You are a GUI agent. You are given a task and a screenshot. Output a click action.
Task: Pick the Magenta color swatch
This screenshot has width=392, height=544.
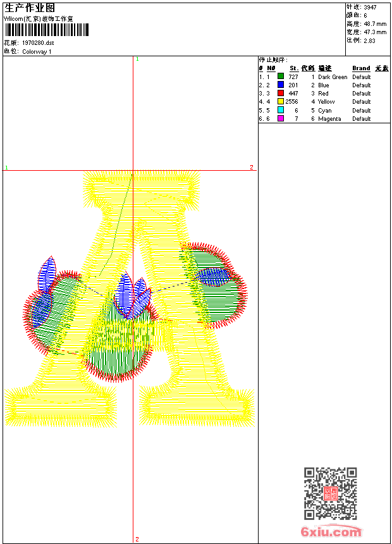281,118
